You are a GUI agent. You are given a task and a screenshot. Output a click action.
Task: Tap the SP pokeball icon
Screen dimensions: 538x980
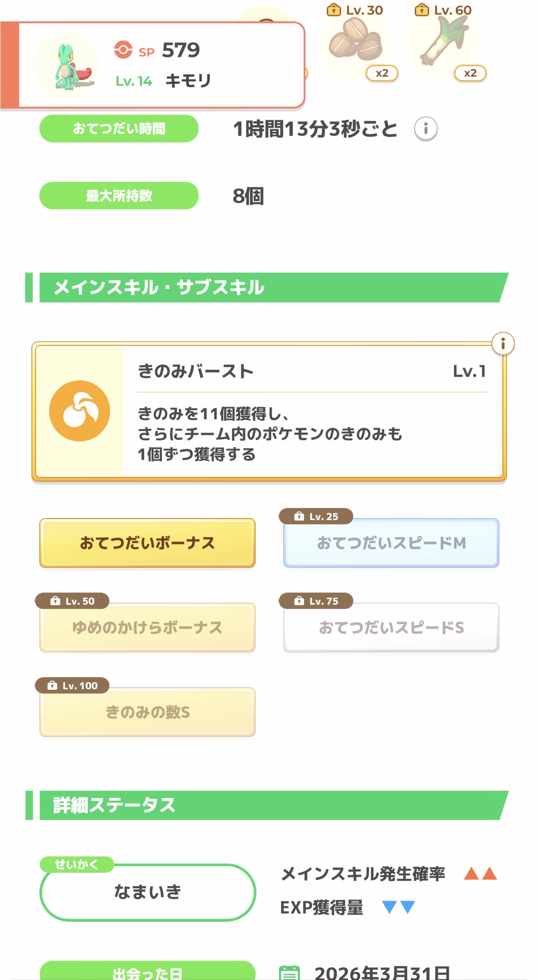pos(123,50)
